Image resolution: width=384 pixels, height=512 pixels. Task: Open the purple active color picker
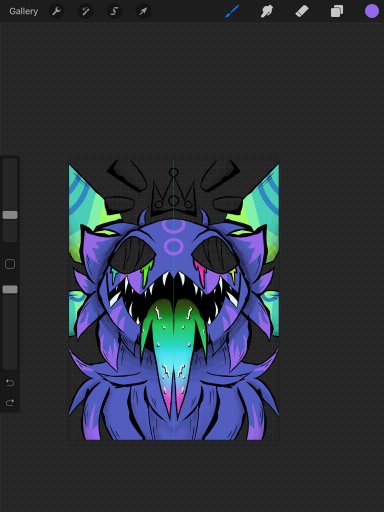[x=372, y=11]
